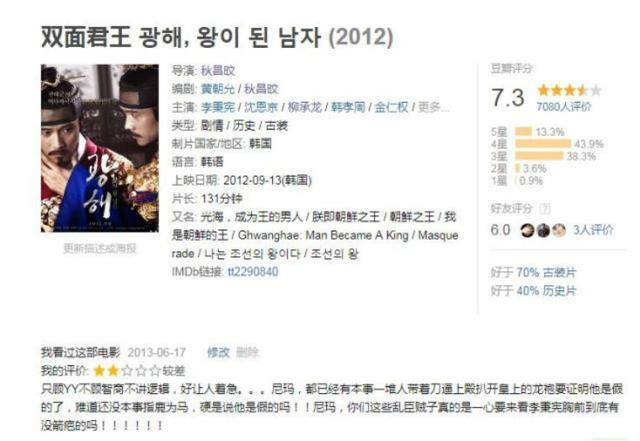Open the movie poster thumbnail
The height and width of the screenshot is (441, 640).
coord(100,148)
